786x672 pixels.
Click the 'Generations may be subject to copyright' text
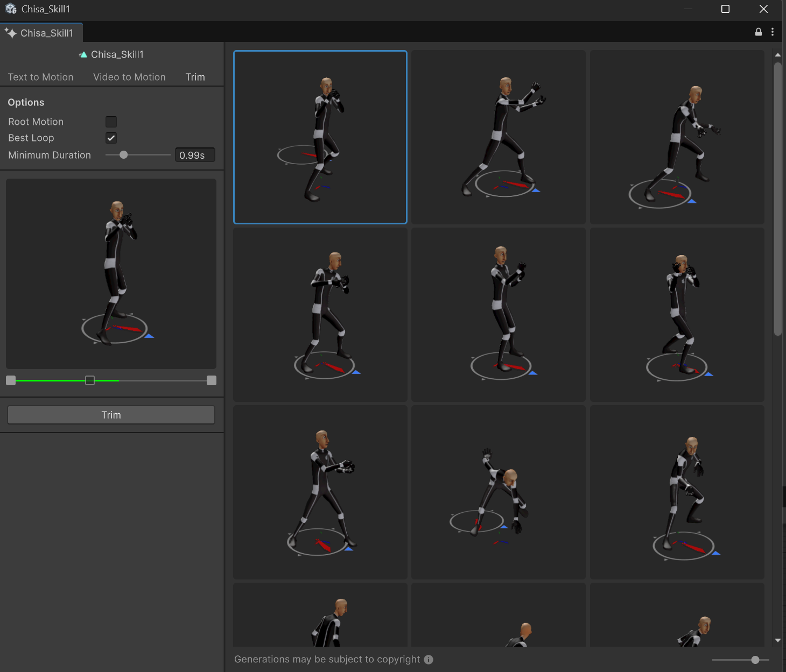coord(327,660)
